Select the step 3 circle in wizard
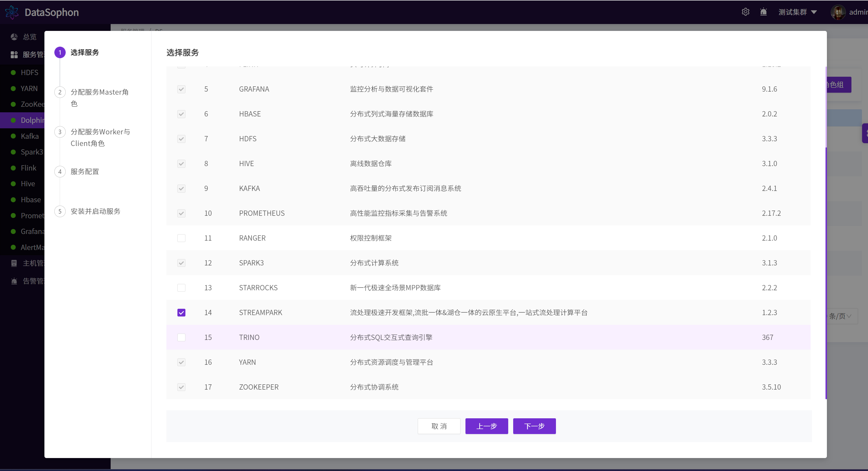This screenshot has width=868, height=471. (x=60, y=132)
